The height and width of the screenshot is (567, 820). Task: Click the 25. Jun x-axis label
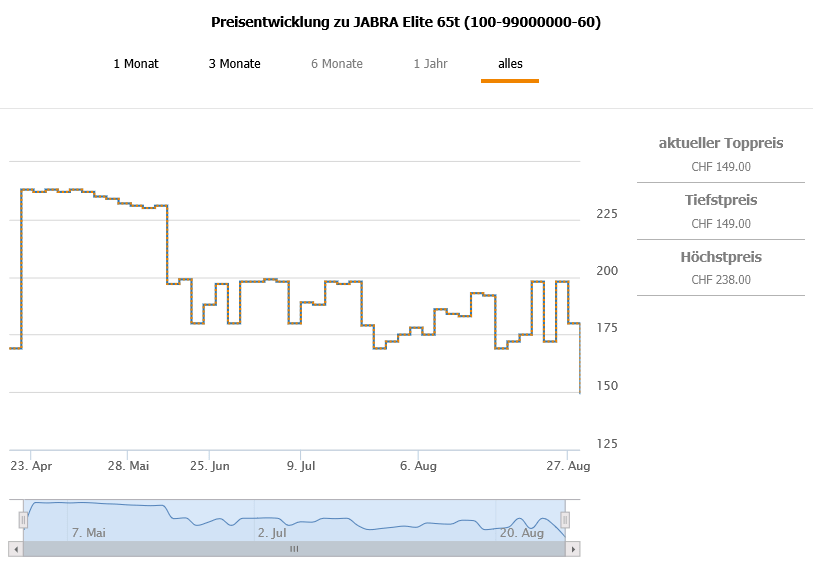pos(210,466)
